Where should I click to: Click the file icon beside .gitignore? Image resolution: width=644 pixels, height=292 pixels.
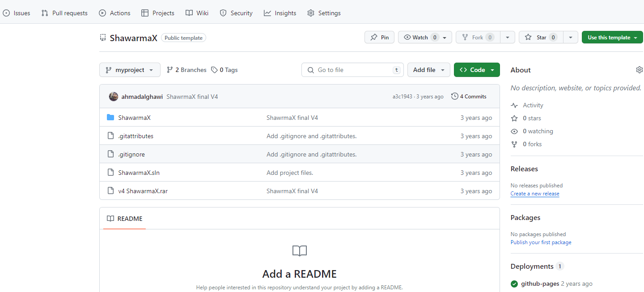pos(110,154)
